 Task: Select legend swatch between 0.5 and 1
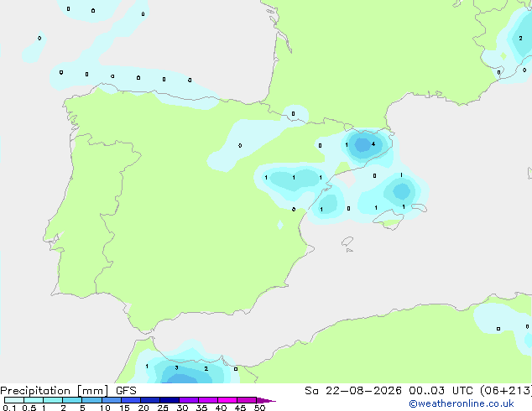[34, 400]
